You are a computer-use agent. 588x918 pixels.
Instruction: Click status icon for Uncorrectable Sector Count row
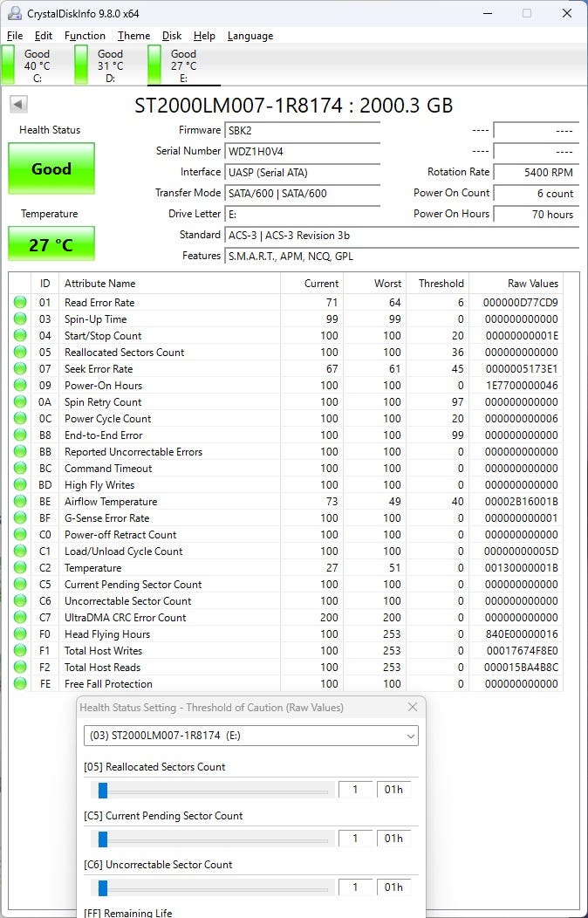(x=20, y=600)
